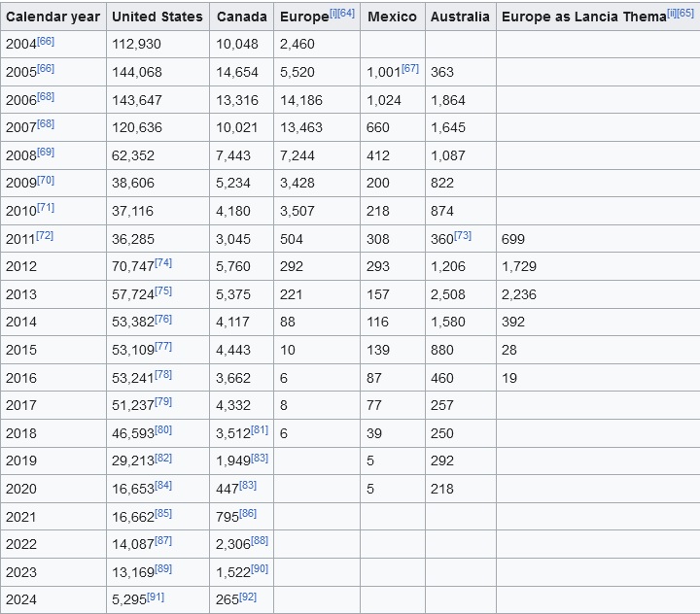Follow reference [74] after 70,747
The width and height of the screenshot is (700, 614).
click(163, 263)
